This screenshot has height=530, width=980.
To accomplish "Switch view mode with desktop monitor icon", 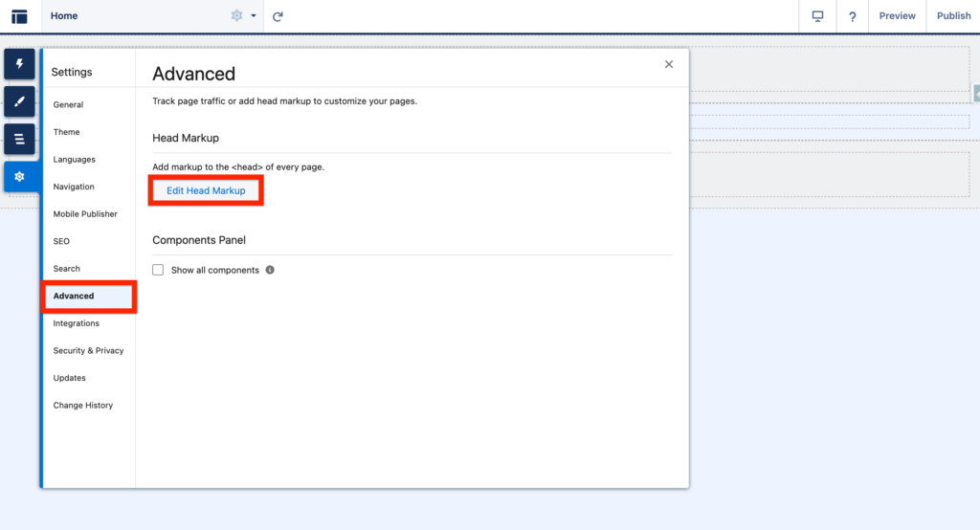I will [817, 16].
